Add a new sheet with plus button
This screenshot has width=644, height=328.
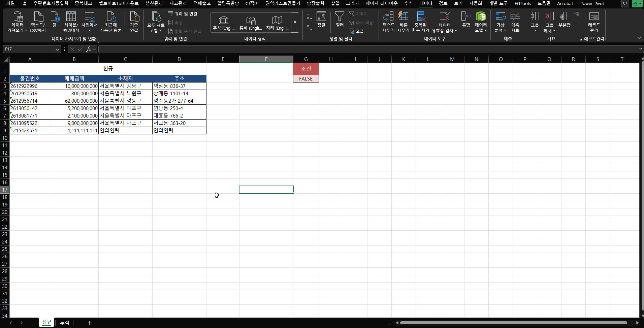[x=89, y=323]
